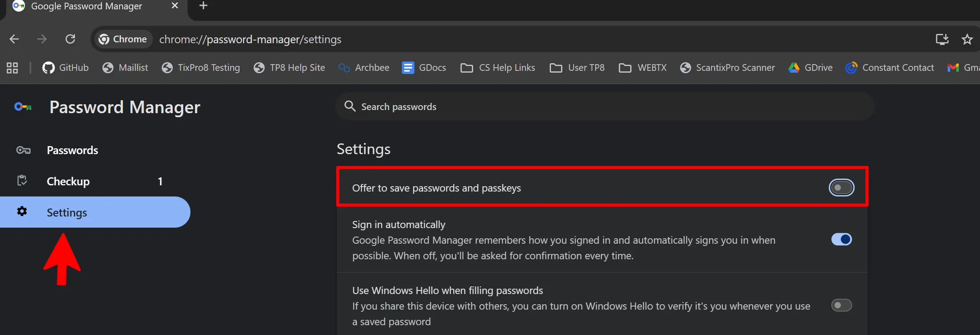Enable Windows Hello when filling passwords
The image size is (980, 335).
[841, 306]
